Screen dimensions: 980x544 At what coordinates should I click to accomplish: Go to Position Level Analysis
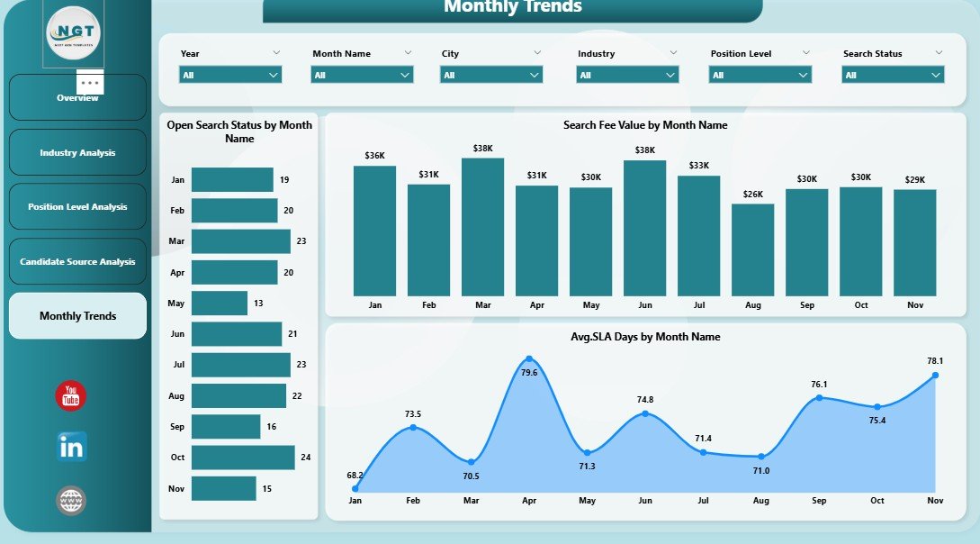pos(77,206)
